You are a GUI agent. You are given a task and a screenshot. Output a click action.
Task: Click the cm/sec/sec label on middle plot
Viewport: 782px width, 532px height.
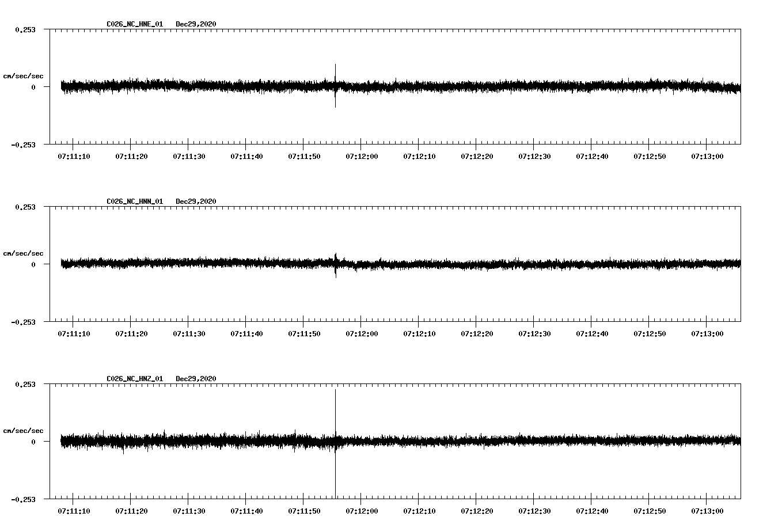(24, 253)
